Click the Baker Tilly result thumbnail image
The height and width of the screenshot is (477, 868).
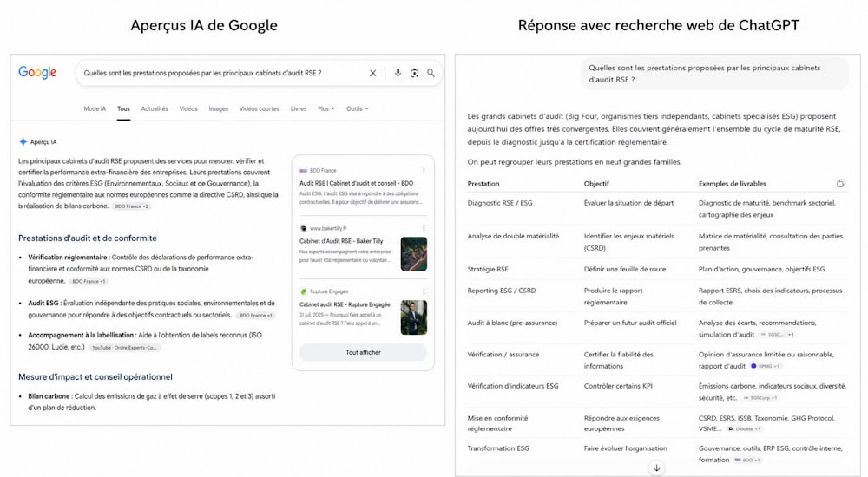pos(413,253)
